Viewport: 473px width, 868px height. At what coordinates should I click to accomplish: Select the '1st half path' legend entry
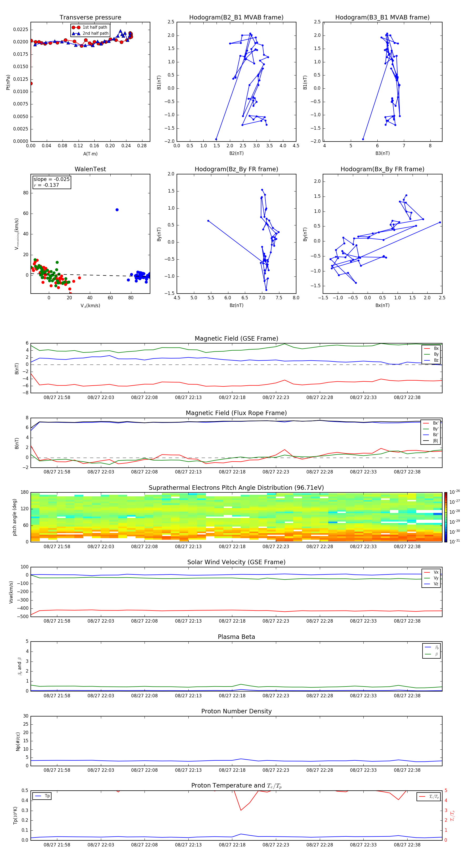[x=90, y=27]
